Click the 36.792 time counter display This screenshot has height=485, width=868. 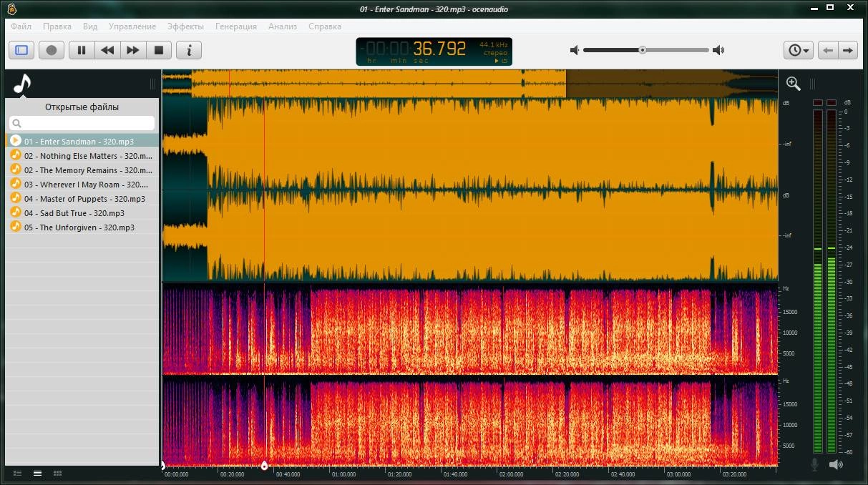coord(434,51)
